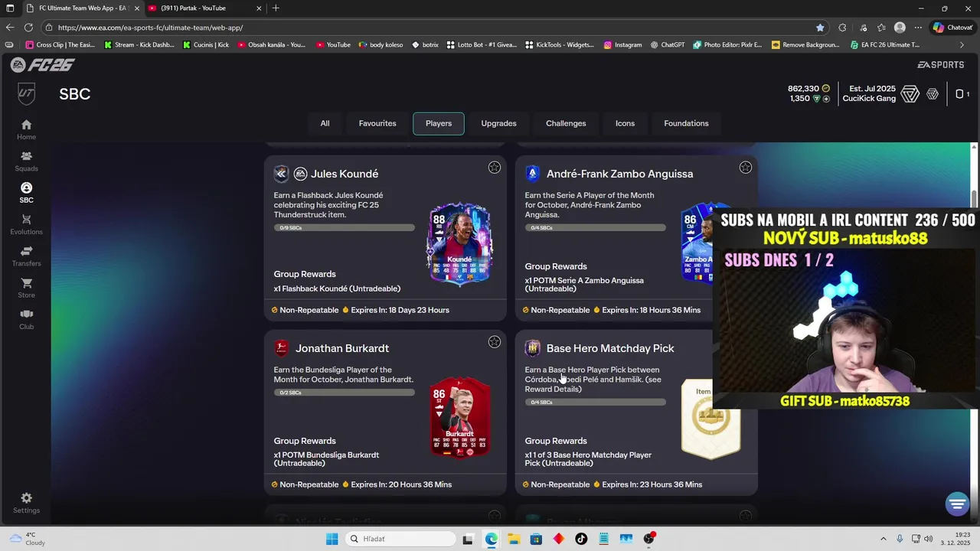
Task: Click the Chatovať Copilot button
Action: coord(952,28)
